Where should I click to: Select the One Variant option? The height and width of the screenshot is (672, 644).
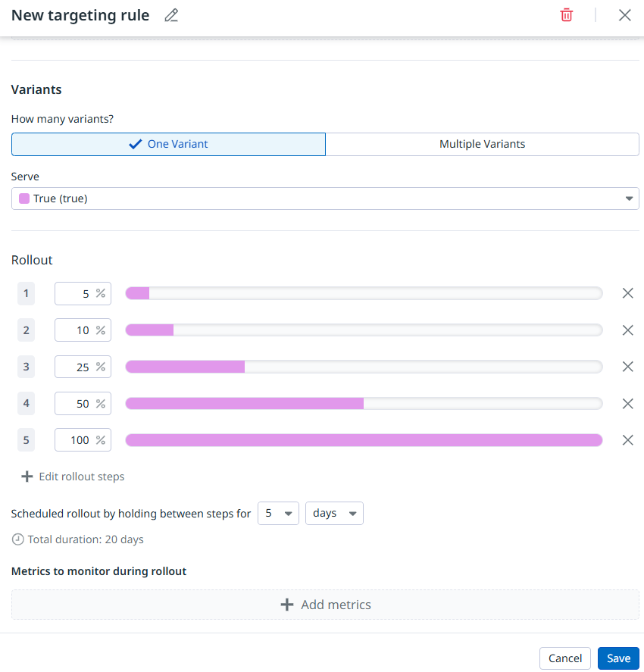tap(168, 144)
